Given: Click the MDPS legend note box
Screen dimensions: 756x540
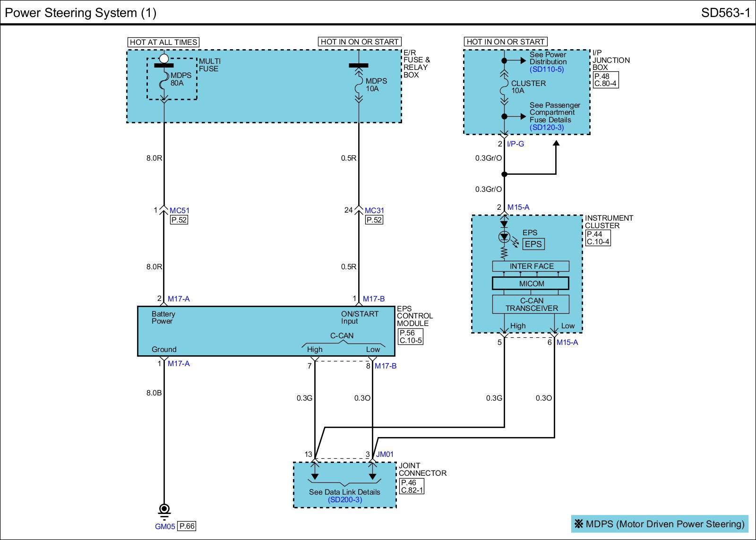Looking at the screenshot, I should tap(660, 524).
